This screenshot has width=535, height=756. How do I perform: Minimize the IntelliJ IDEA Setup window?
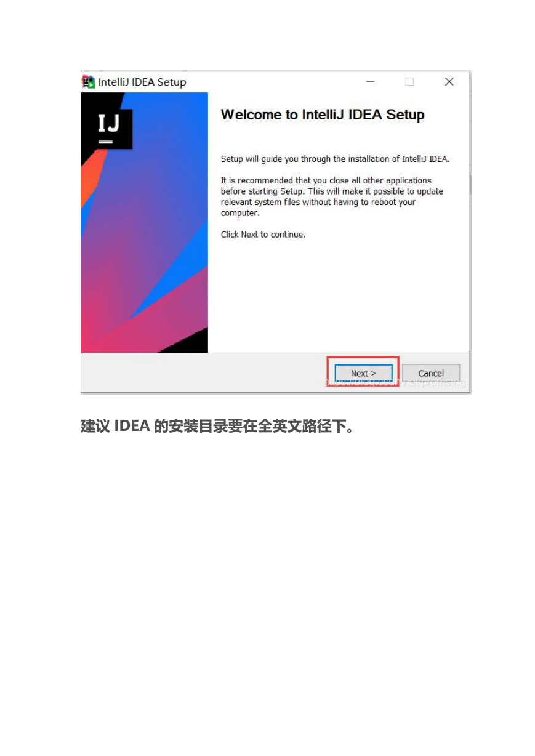(370, 82)
